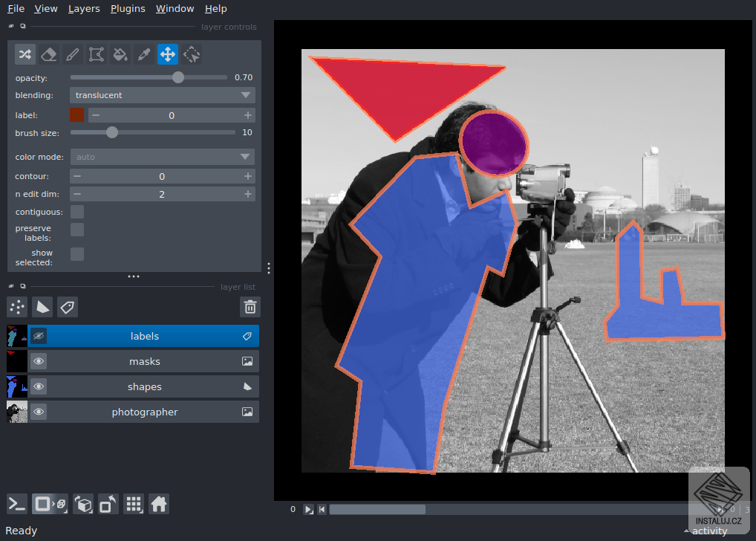
Task: Pick the color picker eyedropper tool
Action: pyautogui.click(x=143, y=54)
